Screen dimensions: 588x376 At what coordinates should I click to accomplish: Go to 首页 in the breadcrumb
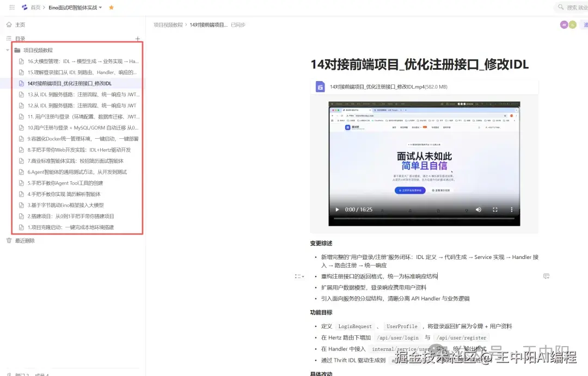[x=35, y=8]
